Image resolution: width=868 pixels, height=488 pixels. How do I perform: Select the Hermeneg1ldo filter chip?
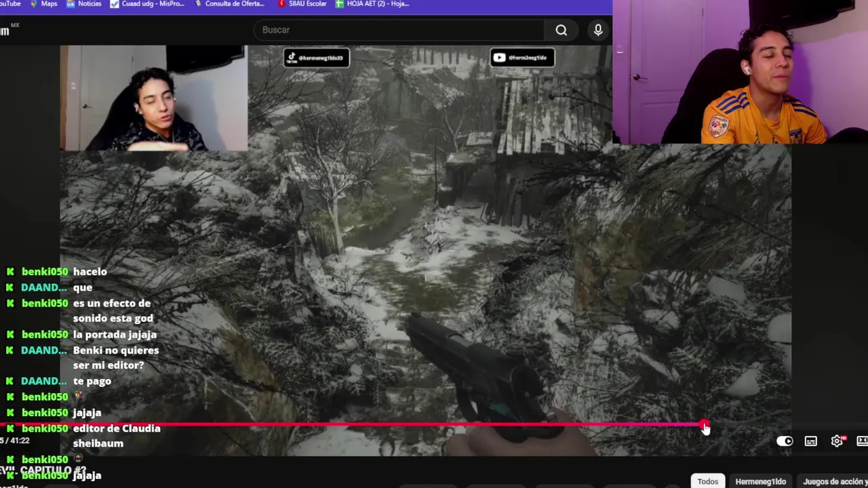pos(761,481)
